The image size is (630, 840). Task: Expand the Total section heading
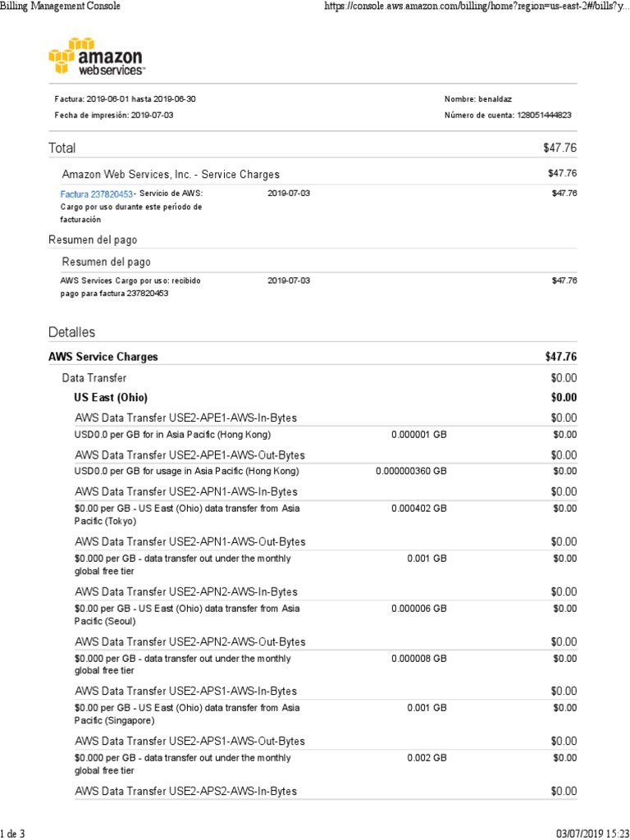(62, 148)
